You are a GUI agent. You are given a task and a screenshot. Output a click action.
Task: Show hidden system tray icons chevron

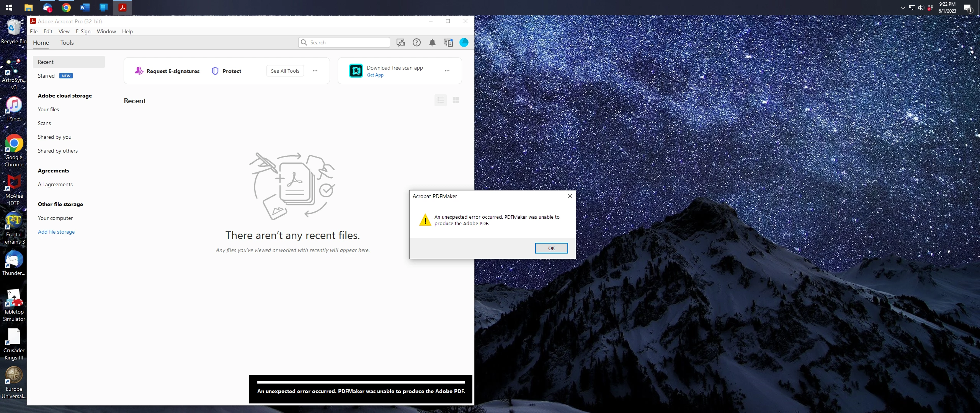coord(903,8)
